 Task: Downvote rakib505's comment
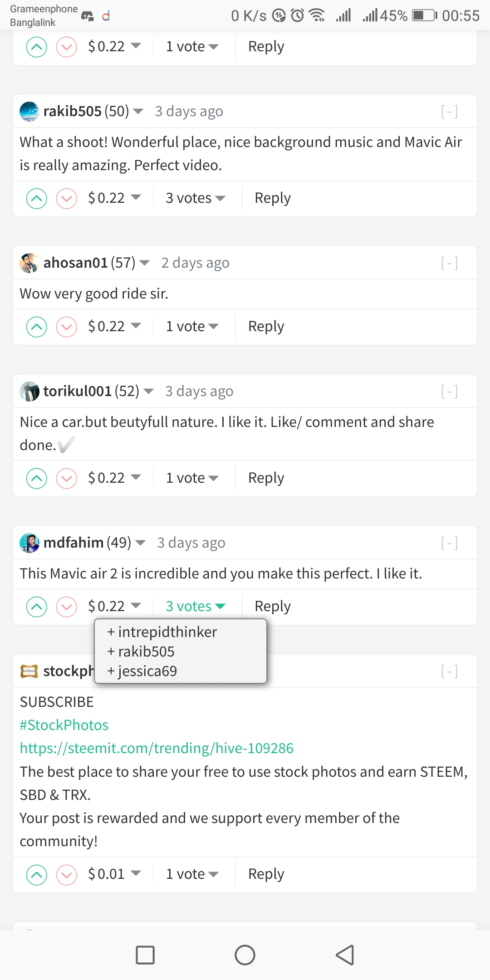coord(67,198)
